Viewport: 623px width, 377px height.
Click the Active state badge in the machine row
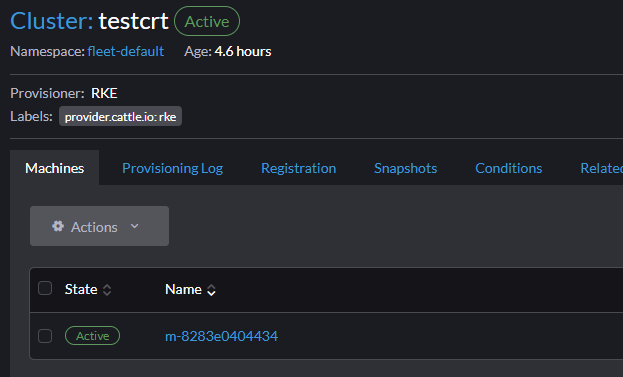(93, 336)
